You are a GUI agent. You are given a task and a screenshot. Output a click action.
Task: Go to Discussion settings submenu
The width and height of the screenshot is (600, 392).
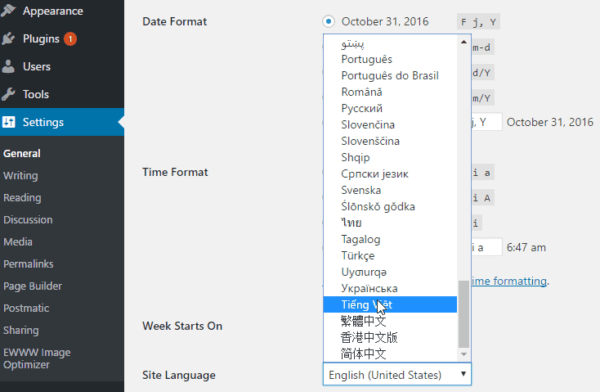click(x=28, y=220)
